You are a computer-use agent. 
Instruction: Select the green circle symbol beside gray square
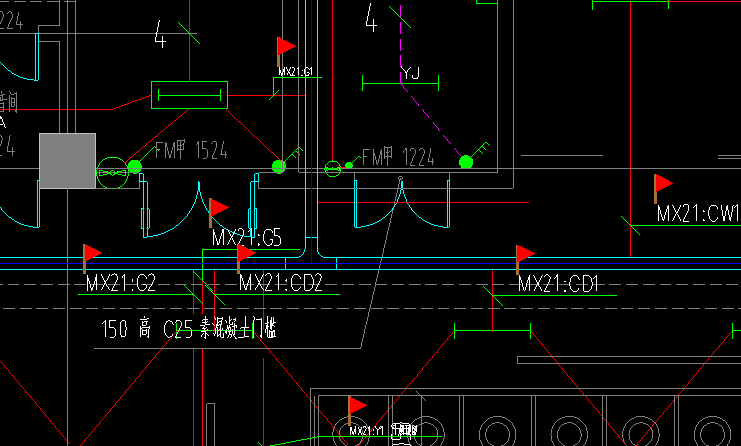point(112,173)
